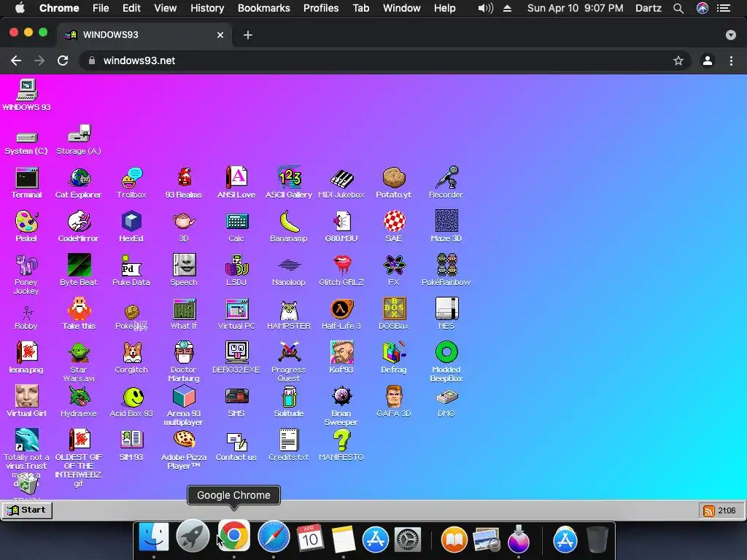Open Puke Data icon
This screenshot has width=747, height=560.
click(x=131, y=266)
